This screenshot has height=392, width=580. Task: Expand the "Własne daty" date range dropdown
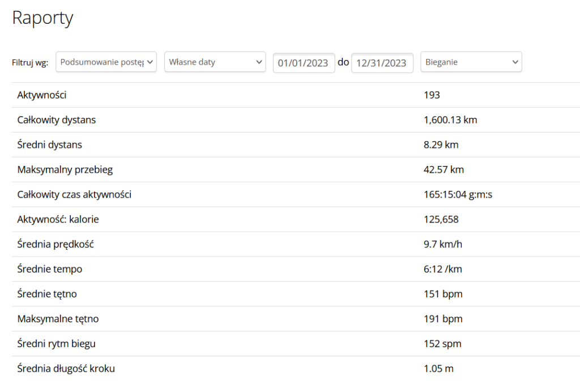[215, 62]
